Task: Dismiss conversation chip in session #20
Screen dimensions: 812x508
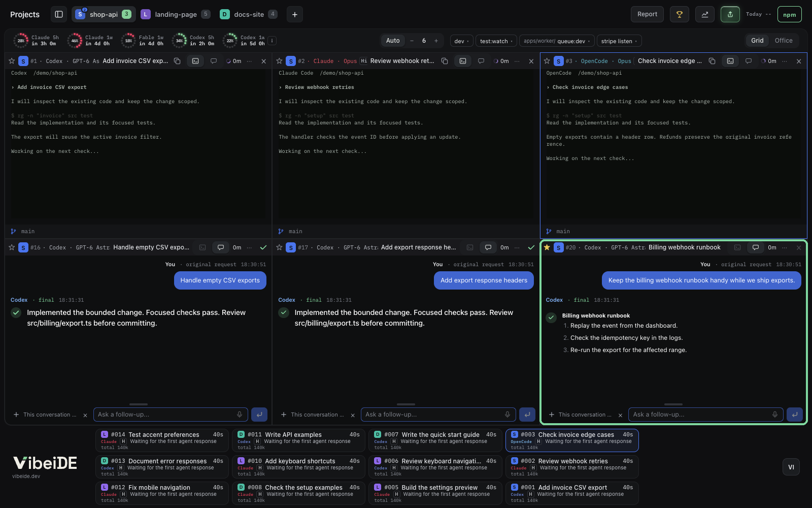Action: [620, 415]
